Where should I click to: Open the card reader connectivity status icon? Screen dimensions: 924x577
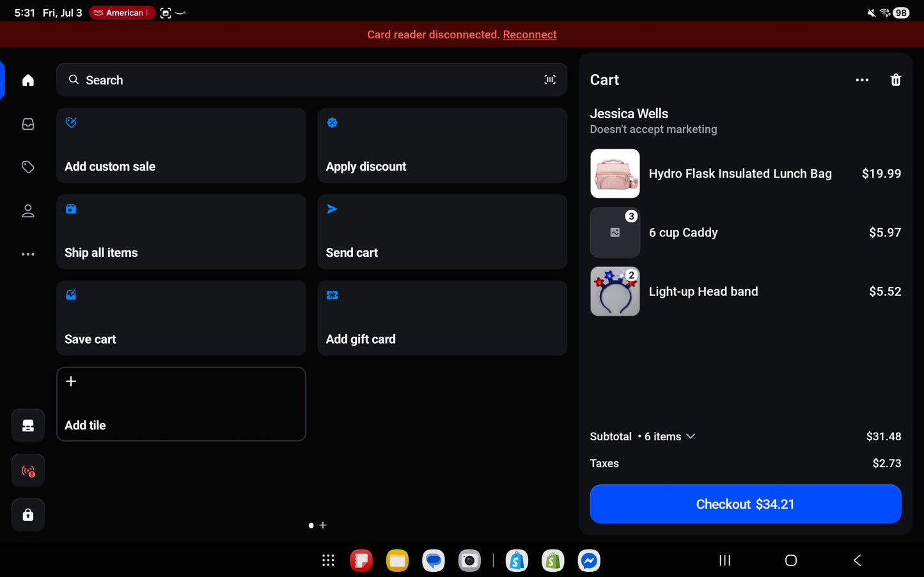click(x=28, y=471)
